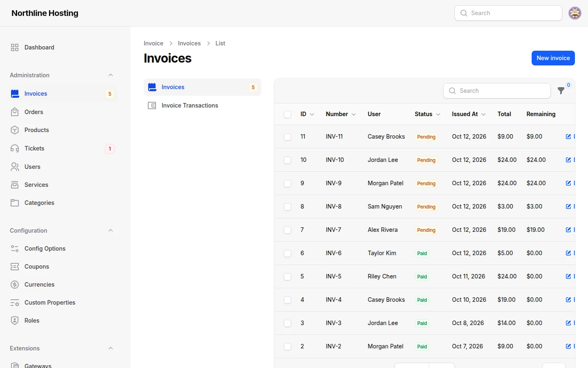
Task: Click the Tickets headset icon
Action: click(x=15, y=148)
